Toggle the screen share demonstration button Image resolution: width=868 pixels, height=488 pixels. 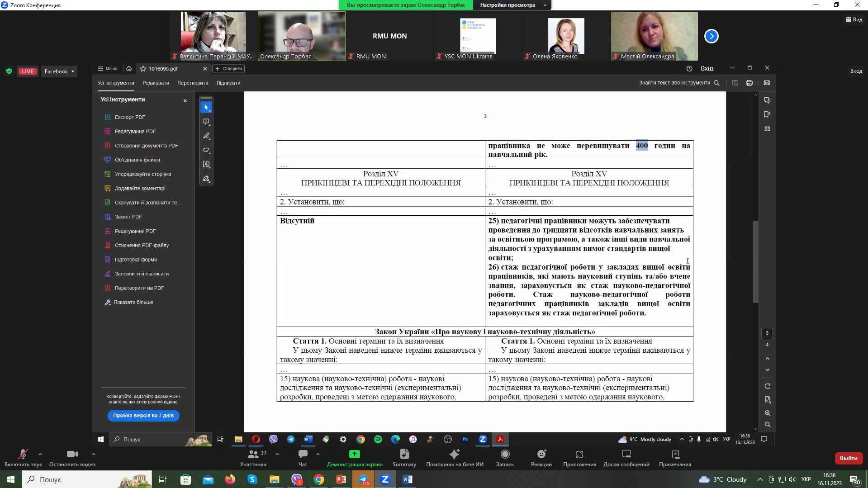click(355, 455)
